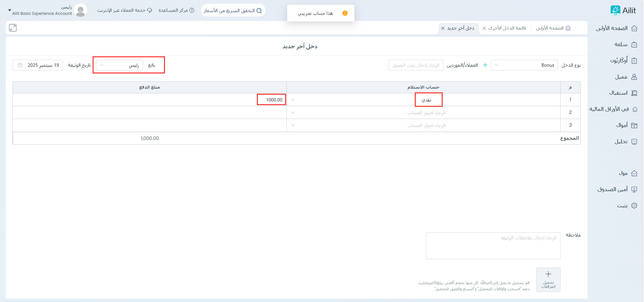Screen dimensions: 644x302
Task: Open أموال in the sidebar
Action: click(621, 125)
